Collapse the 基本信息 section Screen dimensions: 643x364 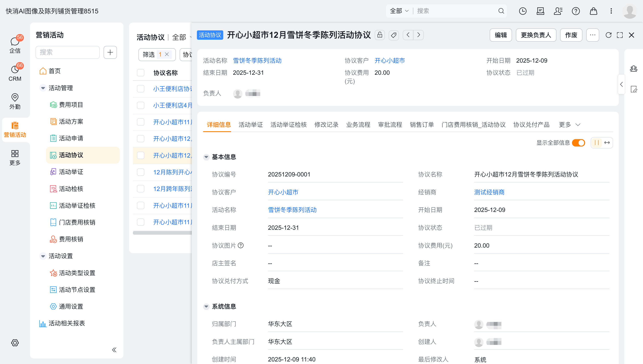tap(206, 157)
